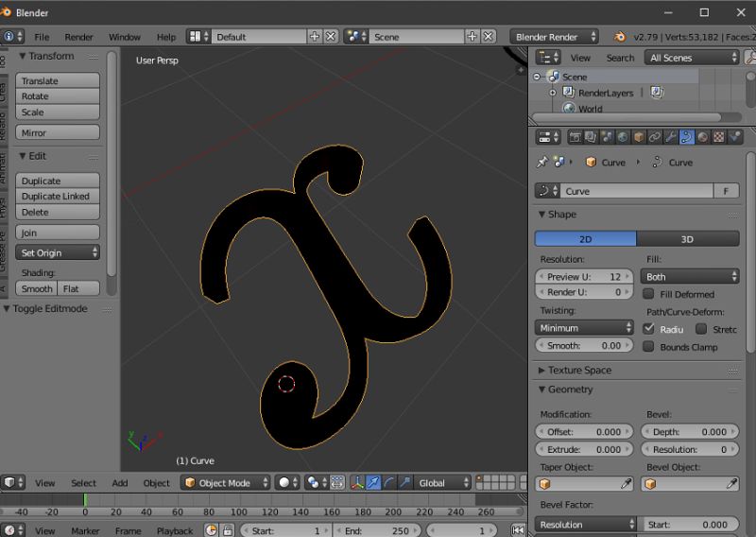Open the Particles properties tab icon
This screenshot has width=756, height=537.
click(x=734, y=137)
